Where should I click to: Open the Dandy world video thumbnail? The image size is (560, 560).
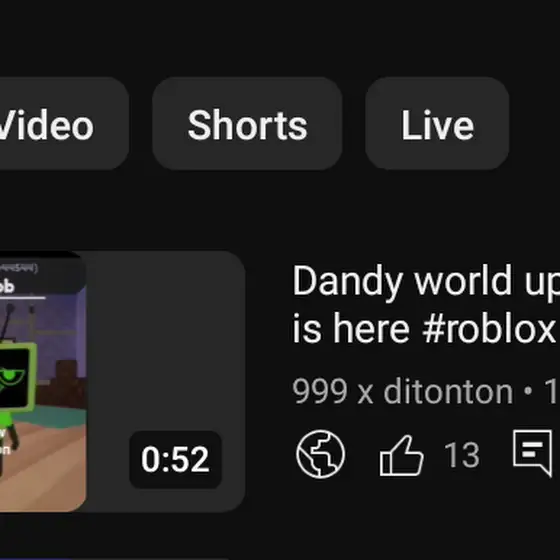point(122,381)
